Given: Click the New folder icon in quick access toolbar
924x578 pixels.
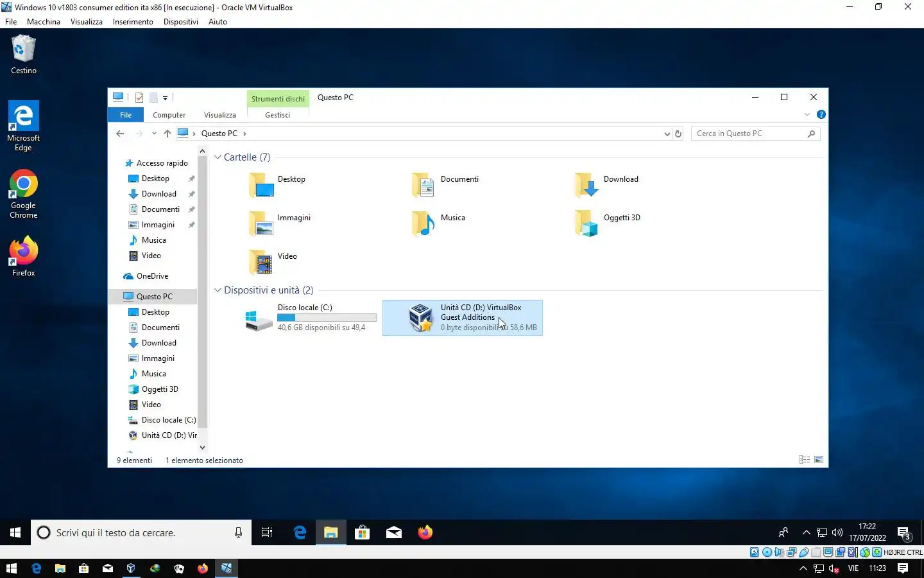Looking at the screenshot, I should click(x=153, y=98).
